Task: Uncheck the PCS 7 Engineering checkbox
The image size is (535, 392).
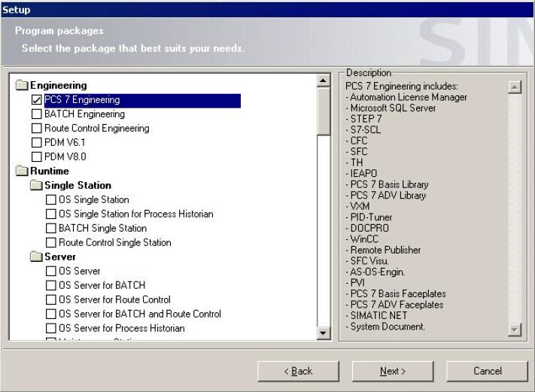Action: (37, 99)
